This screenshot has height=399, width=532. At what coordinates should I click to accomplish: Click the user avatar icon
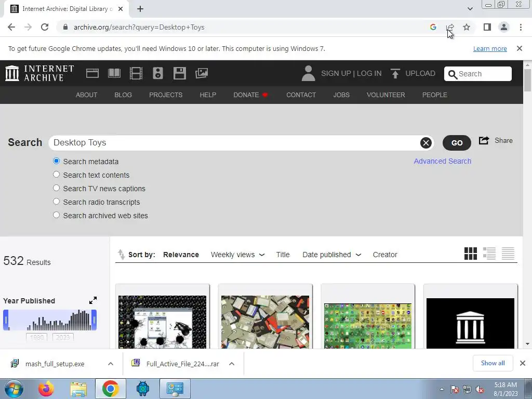pos(308,73)
